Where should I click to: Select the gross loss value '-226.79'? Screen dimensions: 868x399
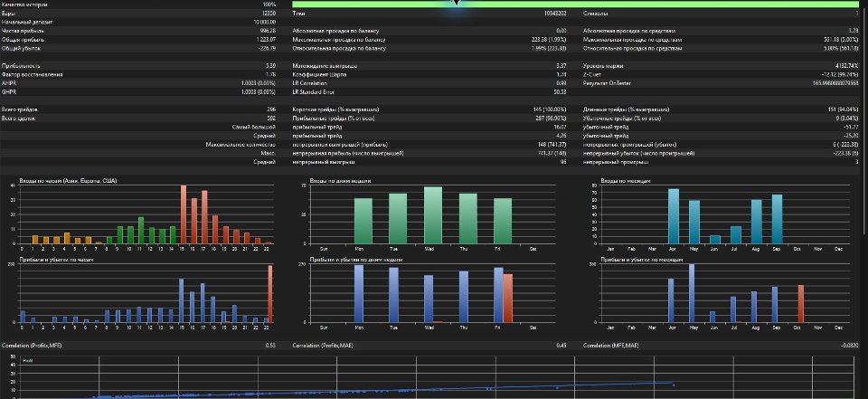coord(268,49)
